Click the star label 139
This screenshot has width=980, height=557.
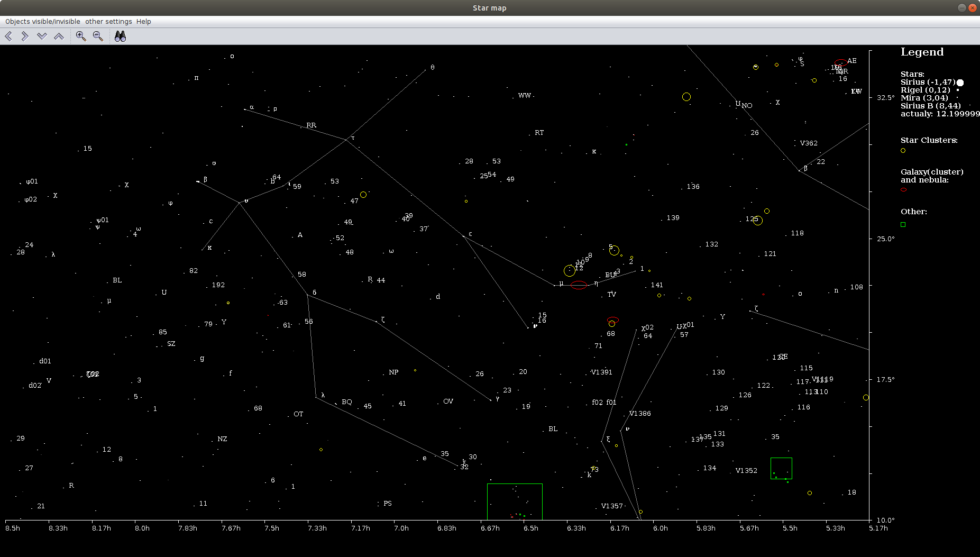click(673, 218)
